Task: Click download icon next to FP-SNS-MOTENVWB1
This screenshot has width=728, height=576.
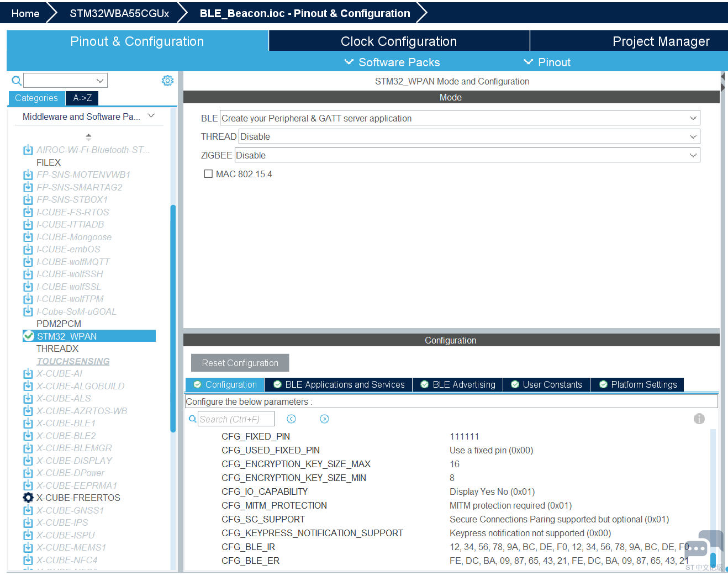Action: [28, 175]
